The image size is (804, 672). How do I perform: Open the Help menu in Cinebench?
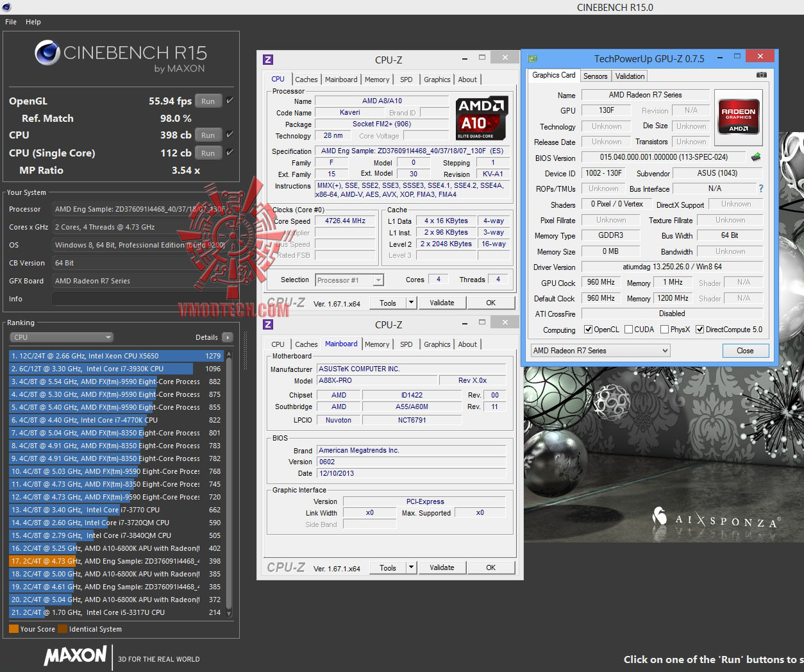(x=33, y=22)
